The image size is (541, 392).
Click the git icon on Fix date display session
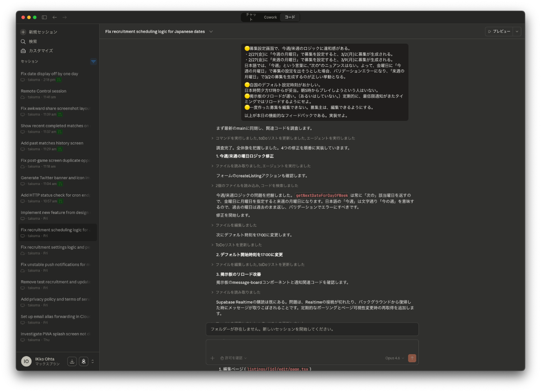59,80
